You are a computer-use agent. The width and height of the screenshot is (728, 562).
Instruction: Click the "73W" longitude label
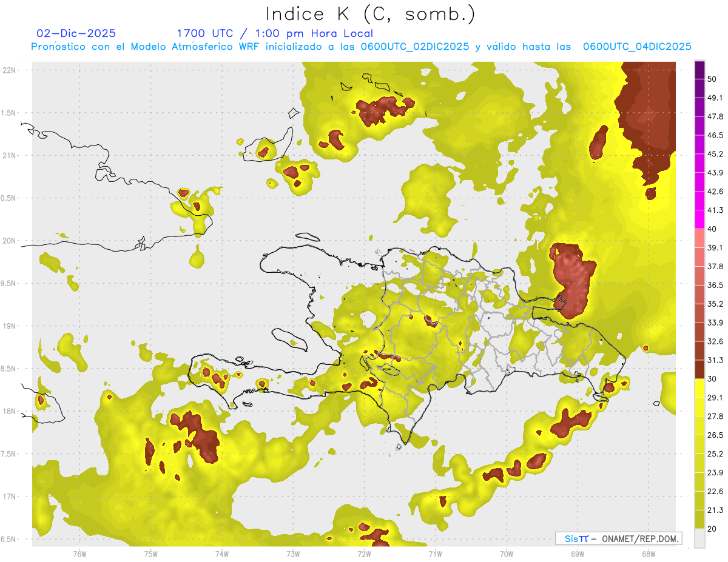click(293, 554)
